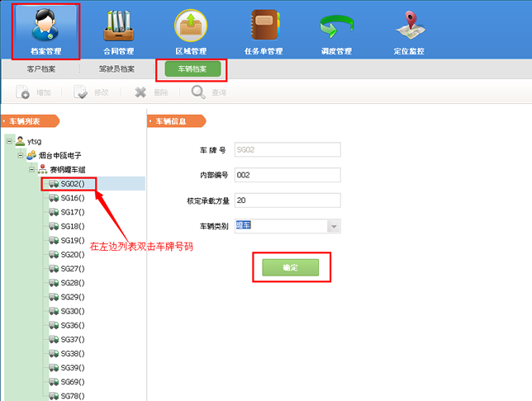
Task: Click the 查询 (search) magnifier icon
Action: point(199,92)
